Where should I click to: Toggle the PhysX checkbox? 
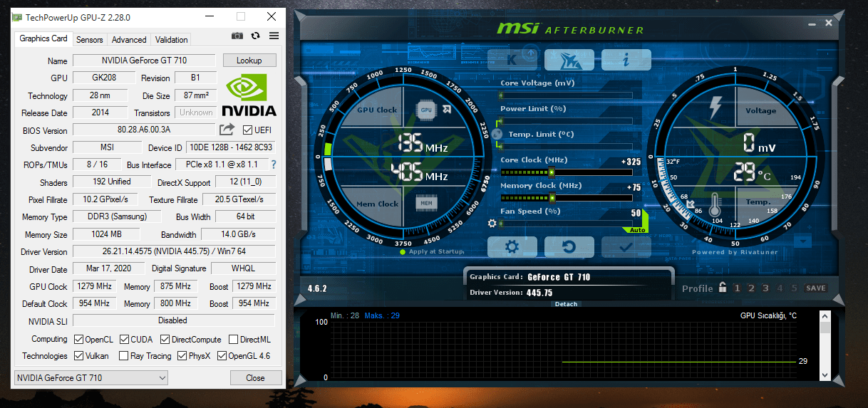[182, 356]
